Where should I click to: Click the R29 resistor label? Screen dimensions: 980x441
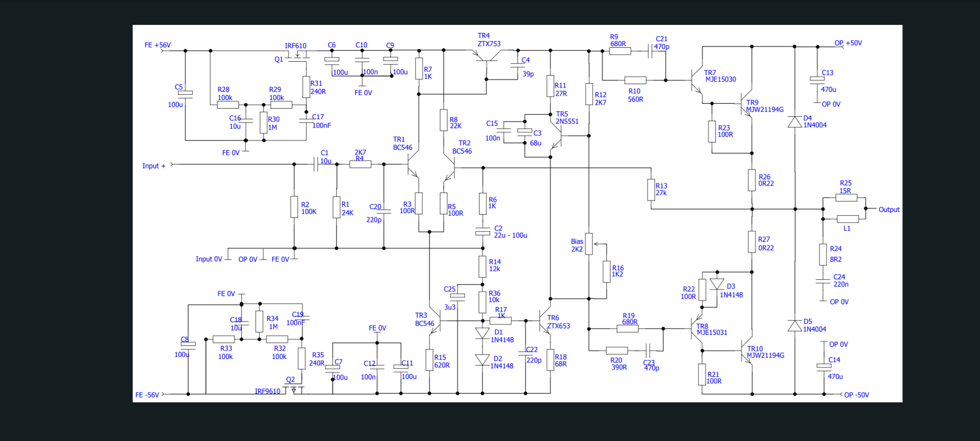[275, 89]
